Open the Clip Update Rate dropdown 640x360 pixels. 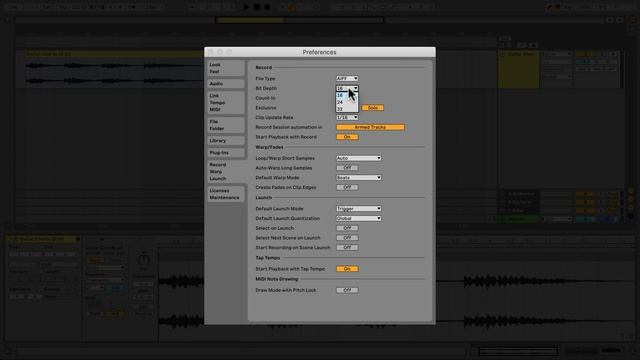347,118
